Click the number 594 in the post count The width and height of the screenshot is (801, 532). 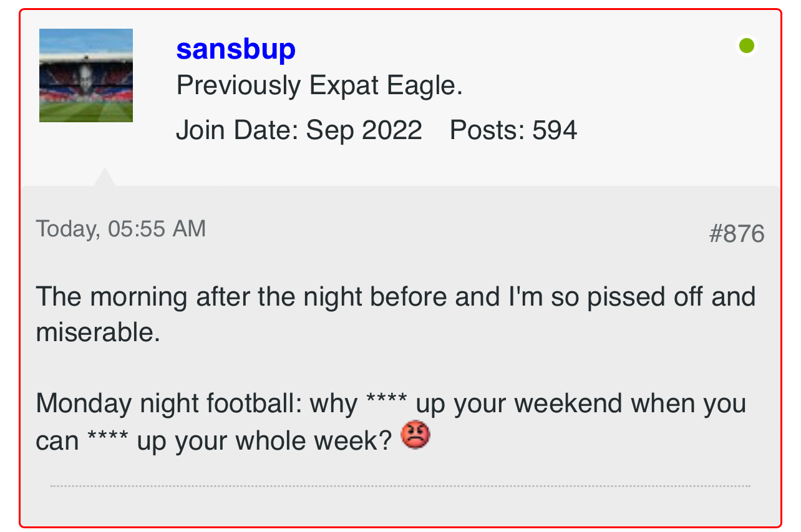point(555,130)
